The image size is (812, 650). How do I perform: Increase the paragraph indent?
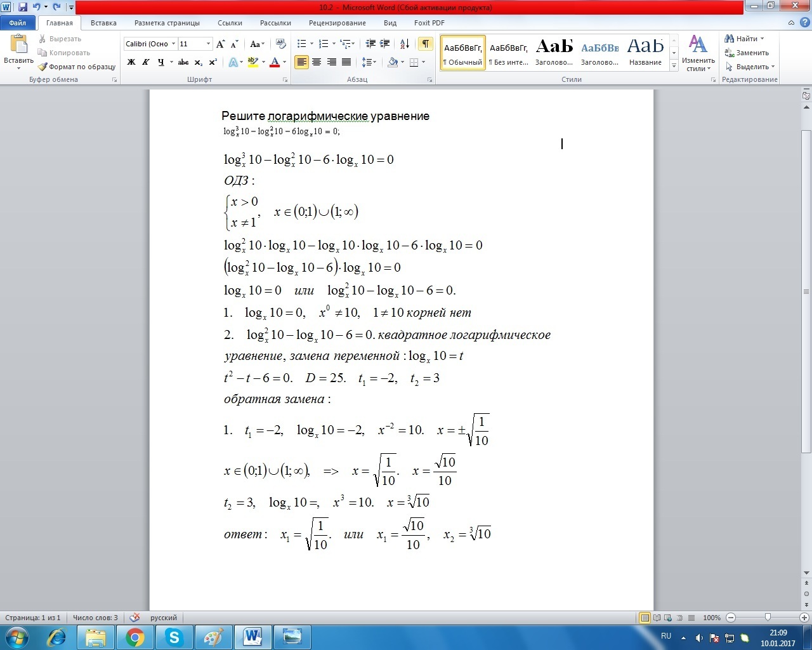tap(385, 44)
